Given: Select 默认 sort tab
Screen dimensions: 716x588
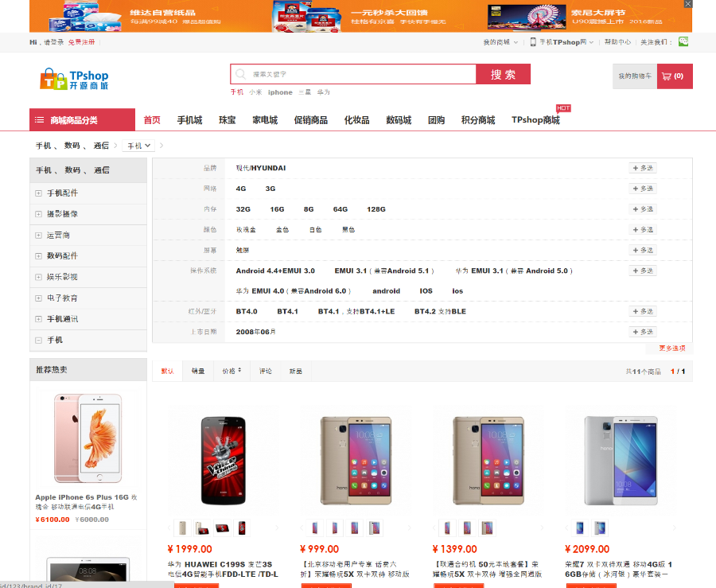Looking at the screenshot, I should (168, 371).
